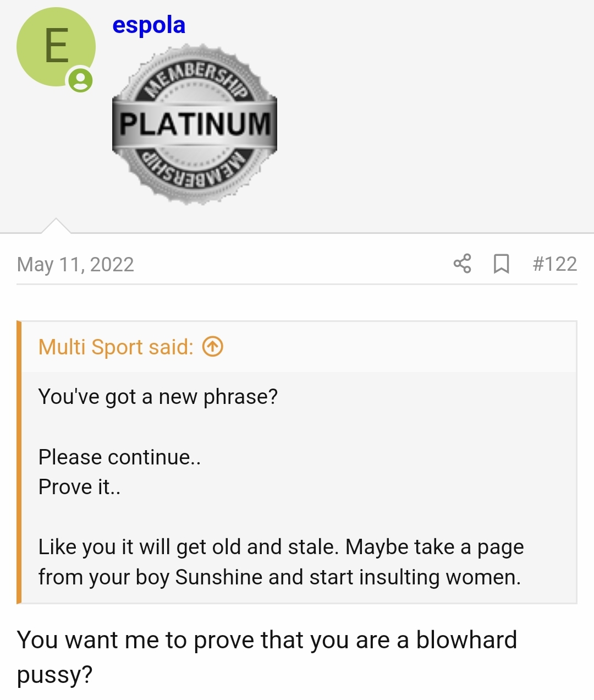Click the May 11, 2022 post date
Image resolution: width=594 pixels, height=700 pixels.
click(75, 264)
